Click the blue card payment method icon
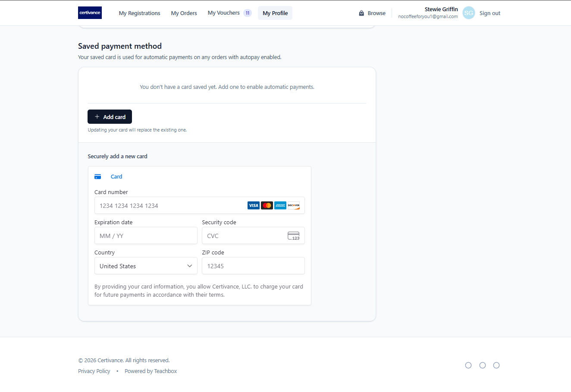571x392 pixels. tap(98, 176)
